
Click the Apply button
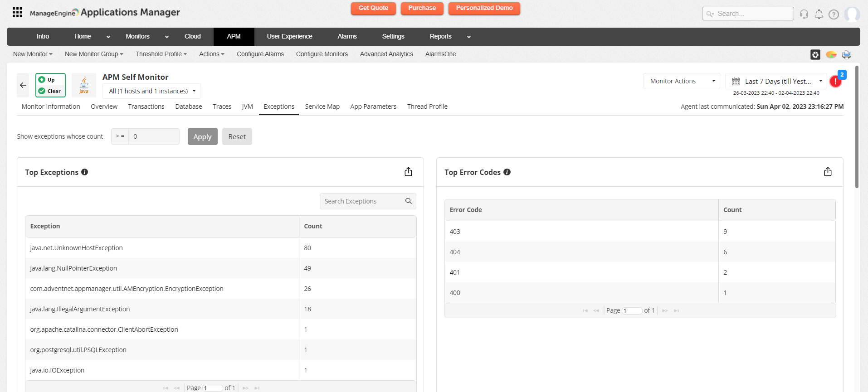pos(203,136)
